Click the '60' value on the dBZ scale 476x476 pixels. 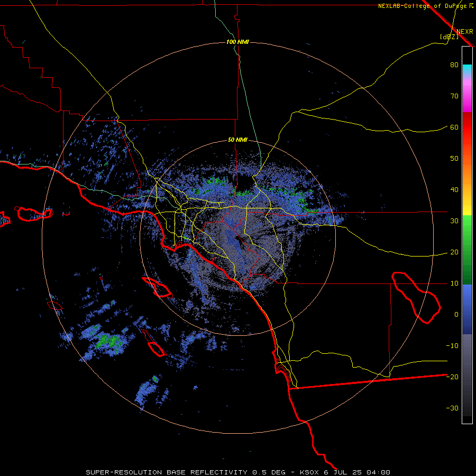(x=454, y=127)
